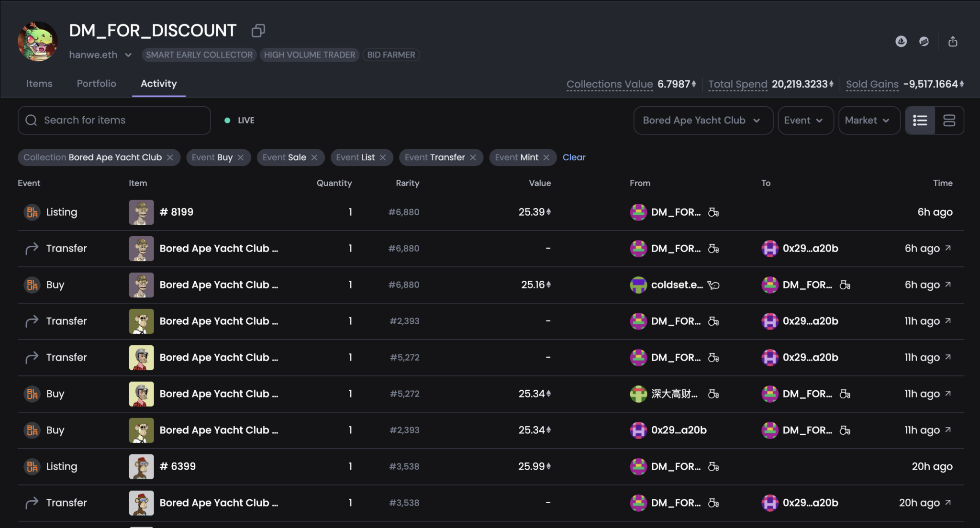Open the OpenSea profile icon link
980x528 pixels.
coord(901,42)
